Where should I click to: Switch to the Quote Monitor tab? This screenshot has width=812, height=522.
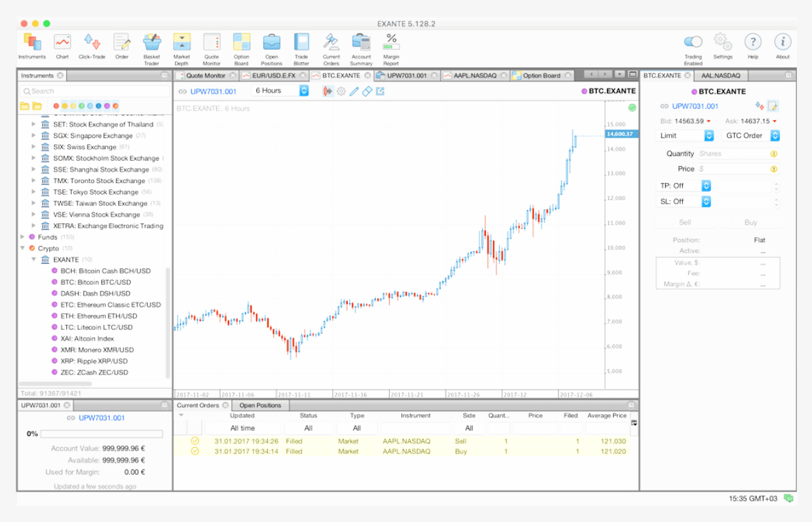click(206, 76)
